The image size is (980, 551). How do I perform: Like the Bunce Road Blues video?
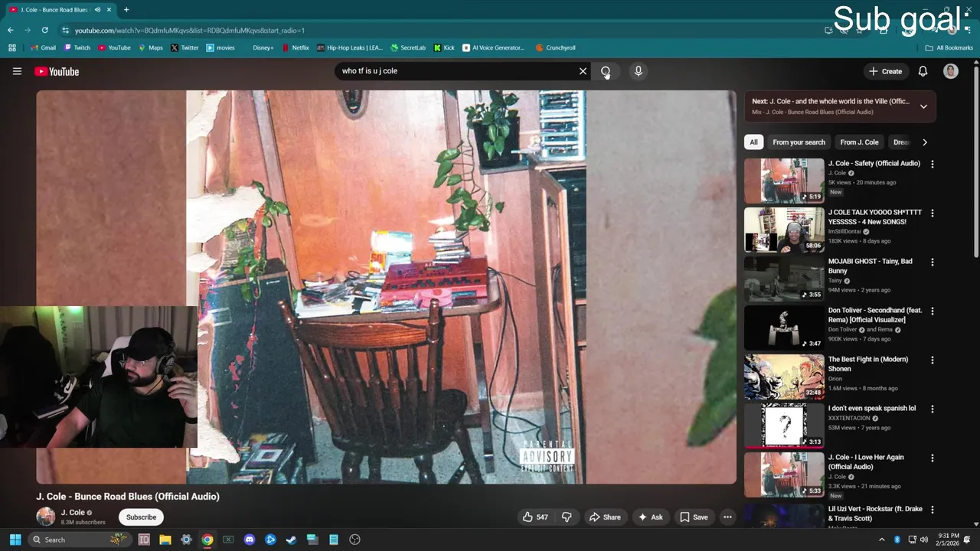pyautogui.click(x=535, y=517)
